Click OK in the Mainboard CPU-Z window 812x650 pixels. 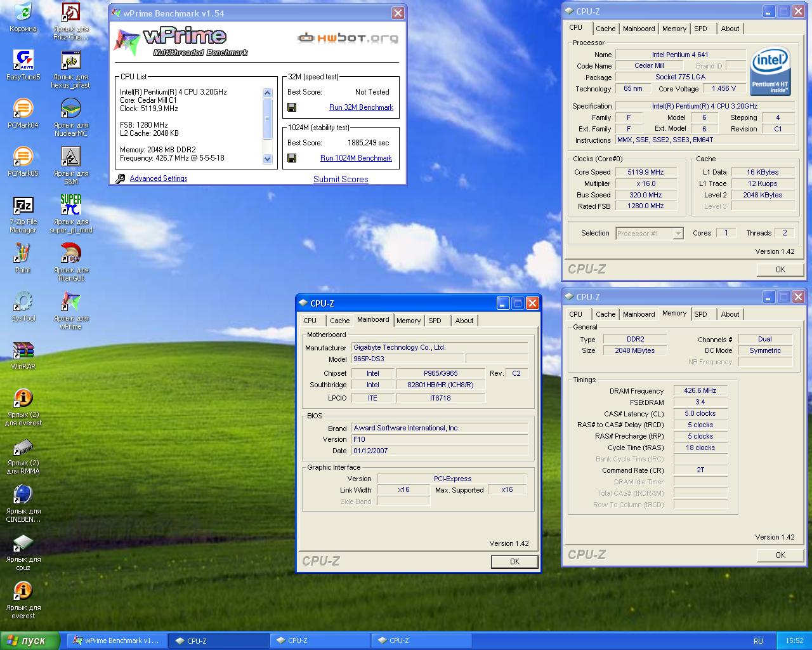514,562
